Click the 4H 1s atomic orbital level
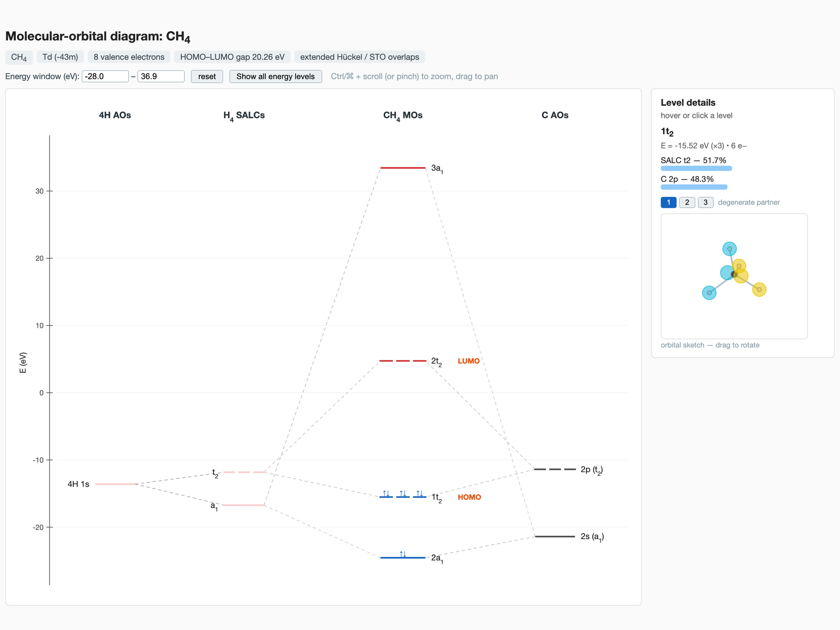Screen dimensions: 840x630 (x=115, y=484)
